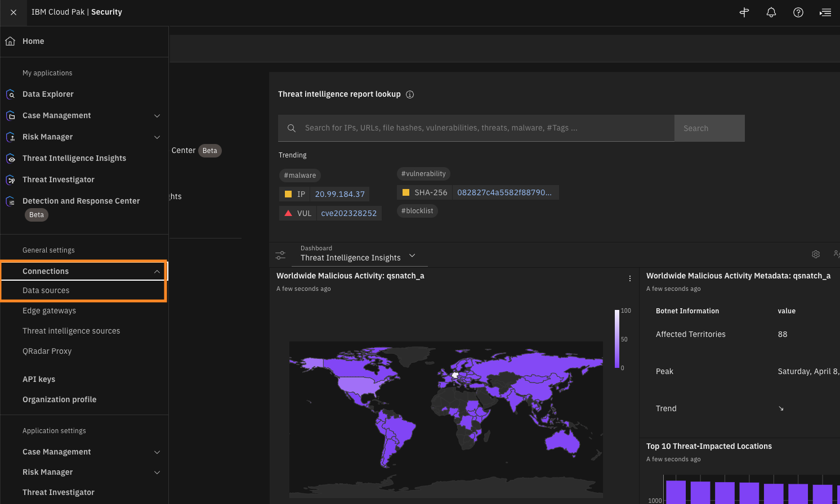Open Threat Investigator under My applications
This screenshot has height=504, width=840.
(x=59, y=179)
